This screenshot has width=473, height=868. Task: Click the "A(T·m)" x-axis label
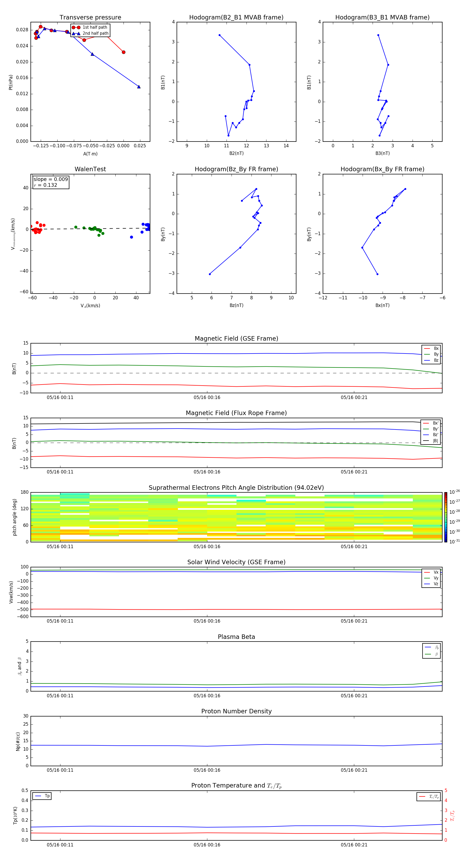(90, 154)
